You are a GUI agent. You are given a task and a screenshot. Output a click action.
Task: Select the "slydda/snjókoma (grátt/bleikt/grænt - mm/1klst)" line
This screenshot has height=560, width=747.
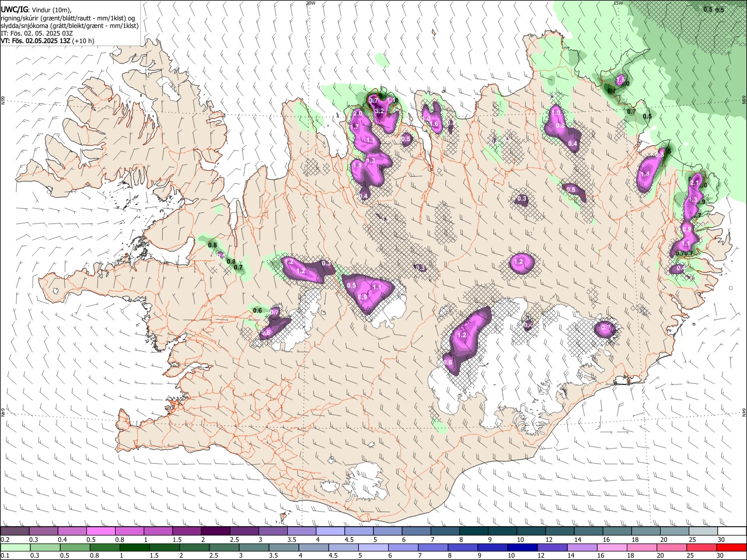[x=69, y=26]
